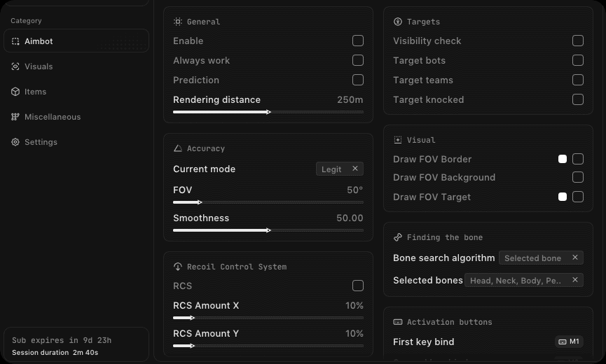
Task: Open the Current mode Legit dropdown
Action: click(x=339, y=169)
